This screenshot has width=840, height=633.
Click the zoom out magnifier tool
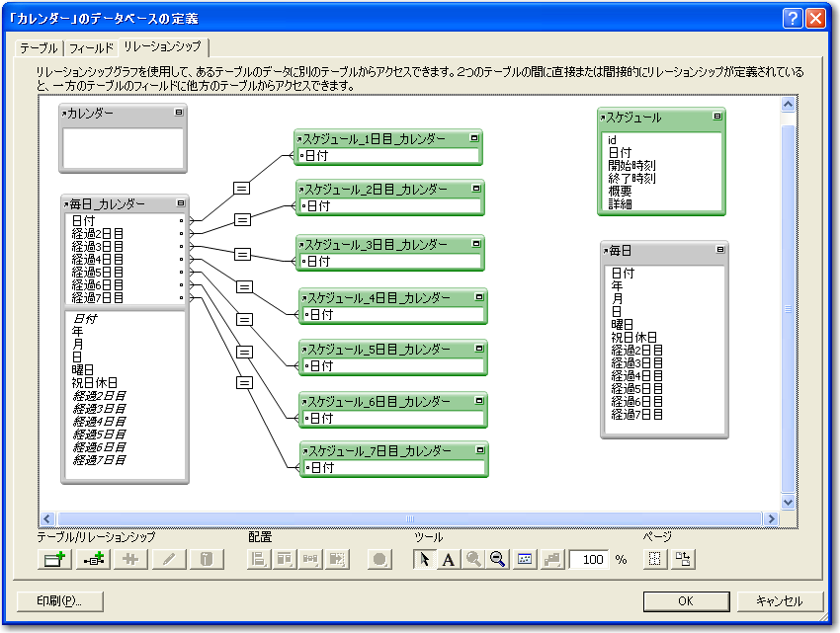tap(498, 559)
